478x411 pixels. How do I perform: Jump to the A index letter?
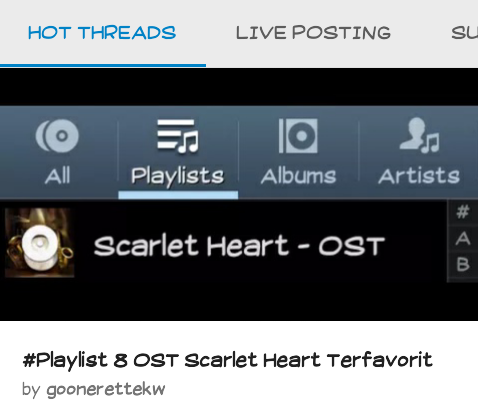pyautogui.click(x=463, y=239)
